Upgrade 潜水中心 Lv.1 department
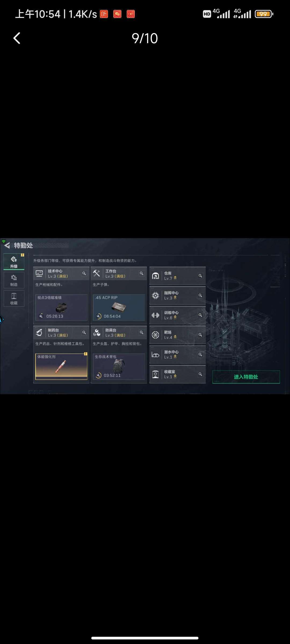290x644 pixels. click(x=177, y=354)
